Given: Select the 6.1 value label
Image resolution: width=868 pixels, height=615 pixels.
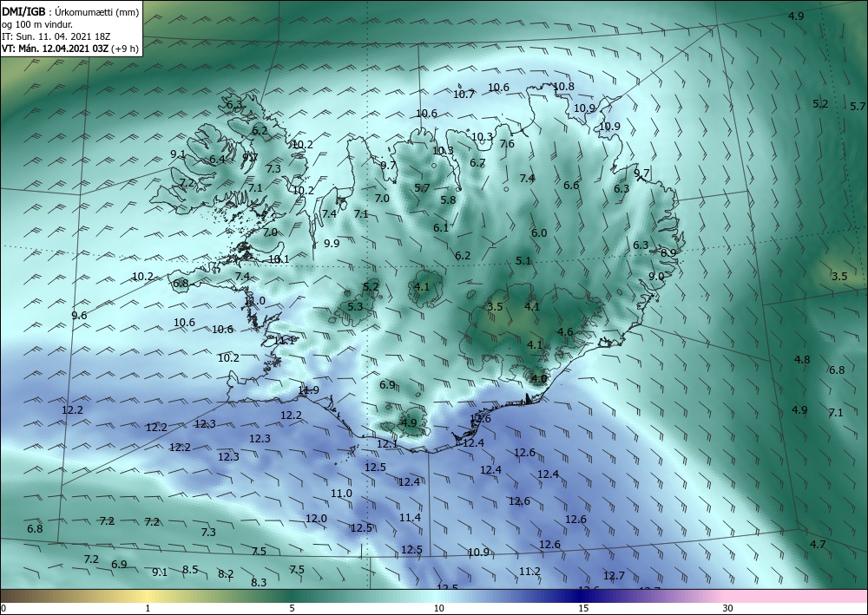Looking at the screenshot, I should [x=441, y=227].
